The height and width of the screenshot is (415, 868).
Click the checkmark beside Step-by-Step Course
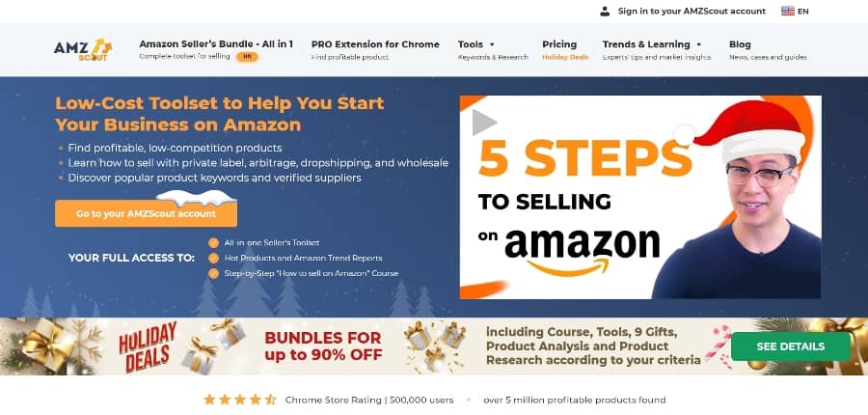[x=214, y=273]
